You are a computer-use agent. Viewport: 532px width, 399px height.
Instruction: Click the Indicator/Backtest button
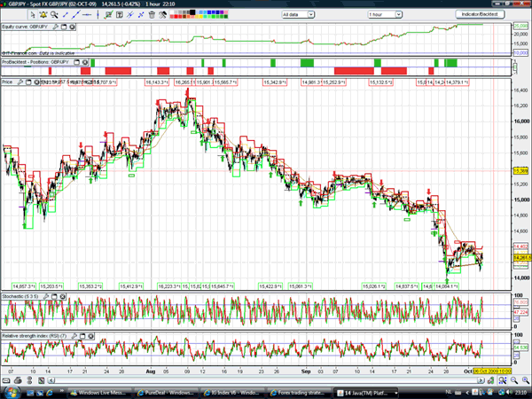pyautogui.click(x=480, y=14)
